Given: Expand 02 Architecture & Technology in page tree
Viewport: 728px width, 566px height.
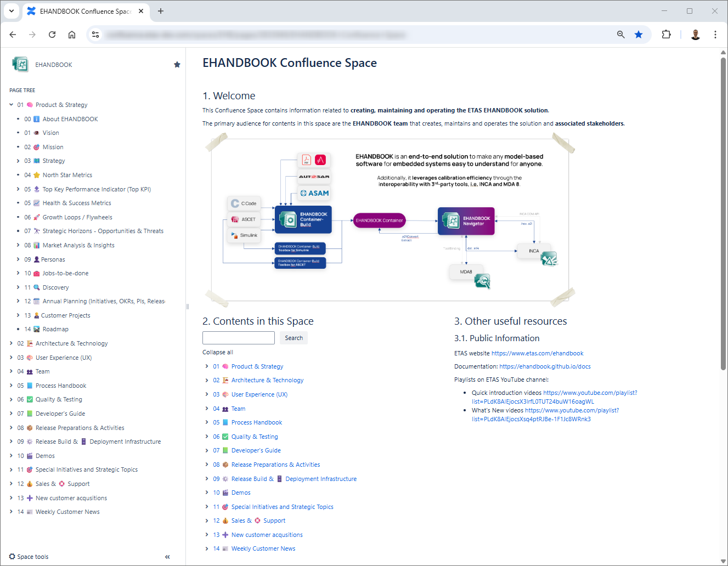Looking at the screenshot, I should pyautogui.click(x=11, y=343).
